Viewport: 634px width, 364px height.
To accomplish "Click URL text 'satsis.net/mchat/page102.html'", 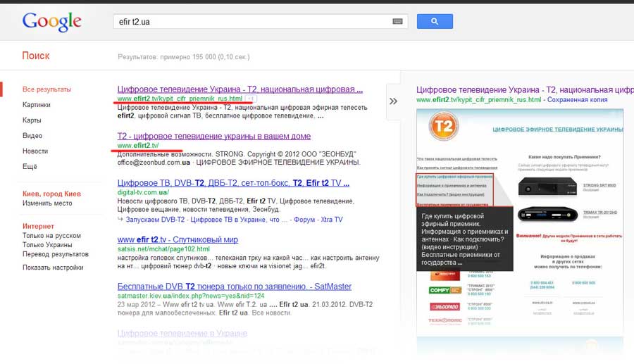I will click(163, 249).
